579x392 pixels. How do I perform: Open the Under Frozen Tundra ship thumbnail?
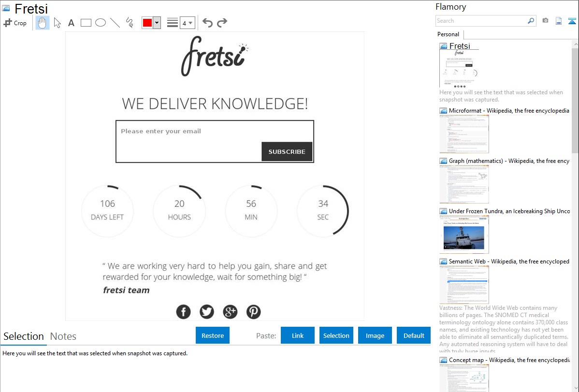(x=464, y=234)
